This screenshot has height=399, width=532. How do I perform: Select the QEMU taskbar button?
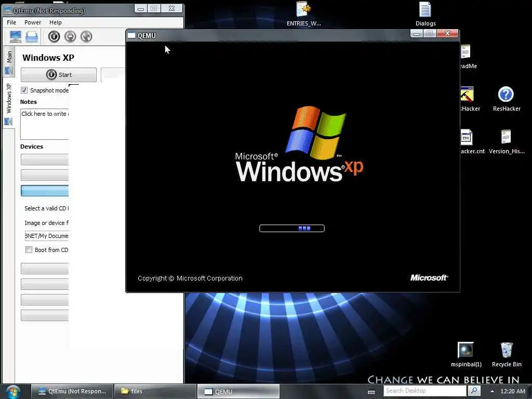click(238, 391)
